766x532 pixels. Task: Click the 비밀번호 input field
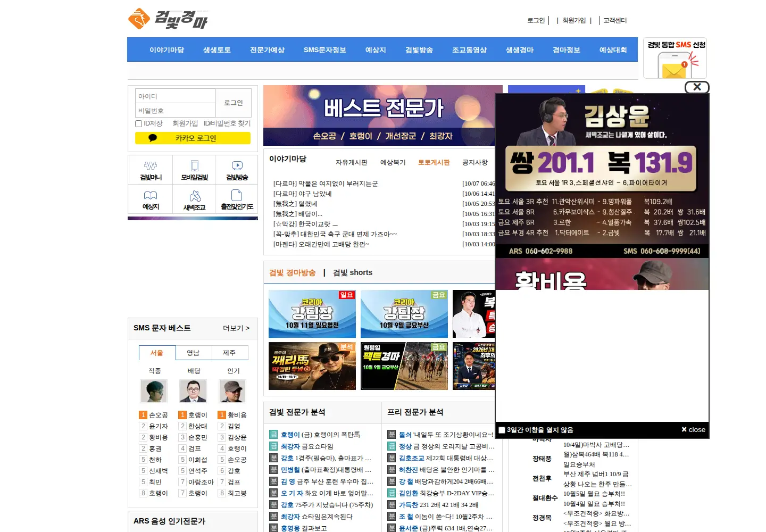(176, 110)
